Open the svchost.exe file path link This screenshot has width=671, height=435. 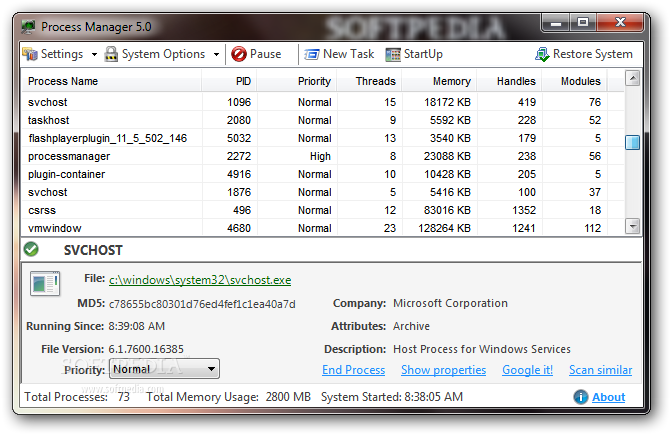coord(200,280)
